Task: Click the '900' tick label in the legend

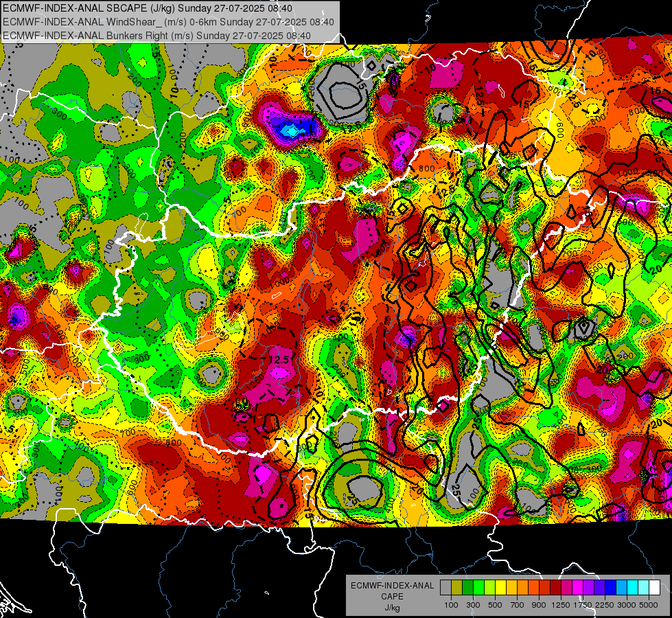Action: pos(539,605)
